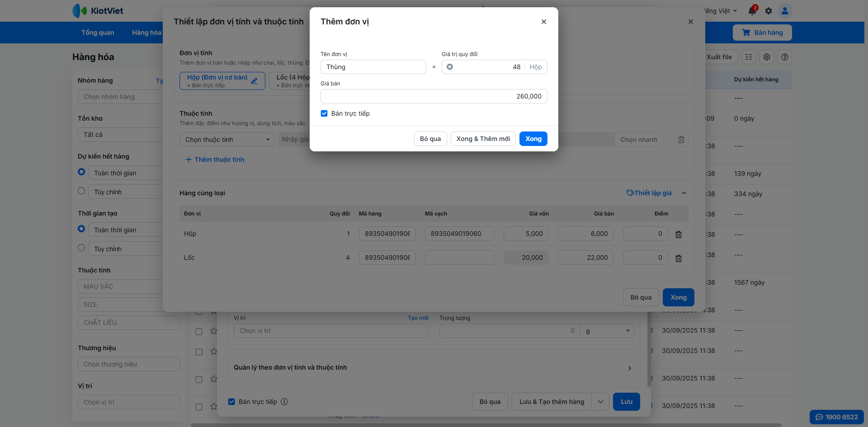Click the notification bell icon
Viewport: 868px width, 427px height.
(x=752, y=11)
